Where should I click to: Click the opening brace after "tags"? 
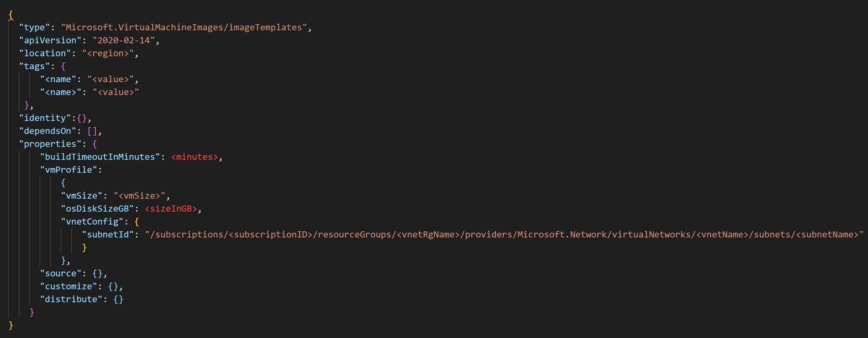click(x=63, y=66)
